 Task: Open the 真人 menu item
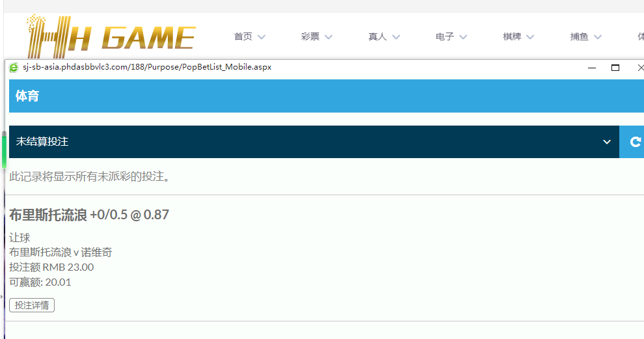coord(377,37)
